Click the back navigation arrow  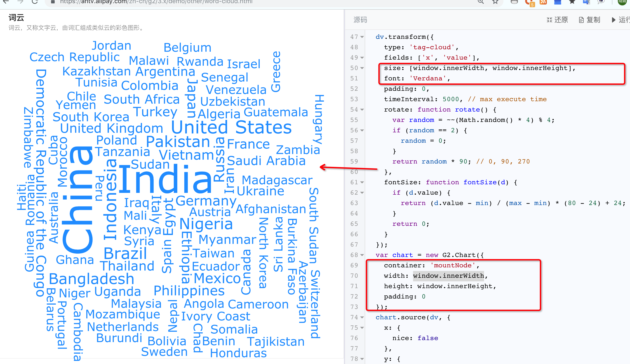click(x=6, y=2)
